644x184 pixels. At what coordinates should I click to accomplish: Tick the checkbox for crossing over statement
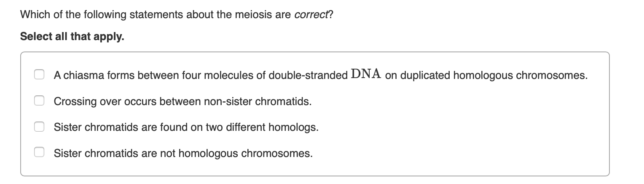pyautogui.click(x=39, y=101)
